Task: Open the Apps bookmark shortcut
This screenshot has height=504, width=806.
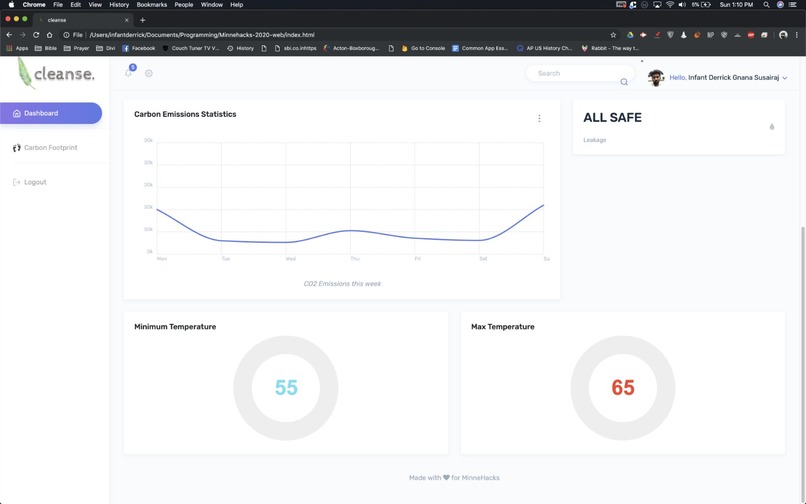Action: [x=17, y=48]
